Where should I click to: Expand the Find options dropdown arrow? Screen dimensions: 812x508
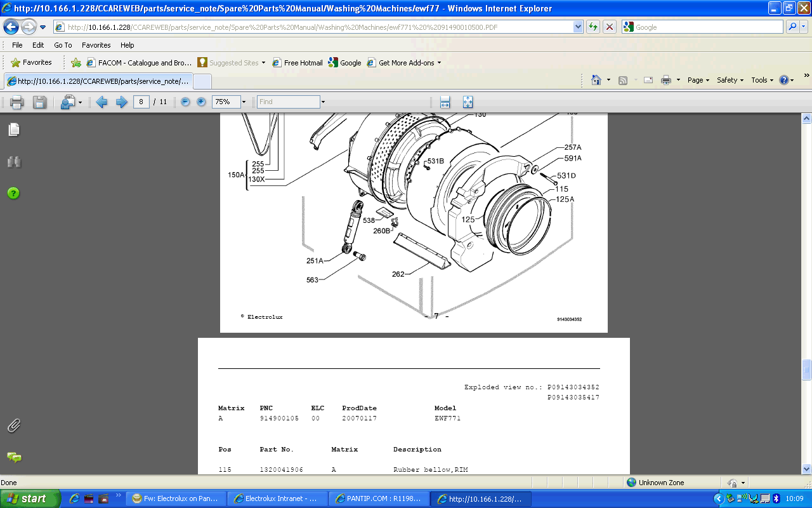point(323,102)
